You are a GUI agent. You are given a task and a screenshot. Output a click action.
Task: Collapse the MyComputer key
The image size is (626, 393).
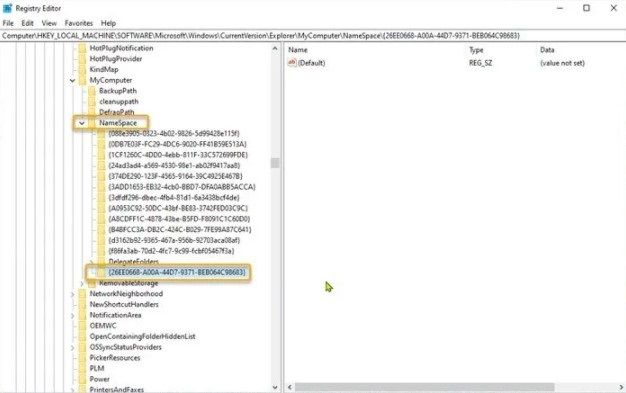tap(72, 80)
